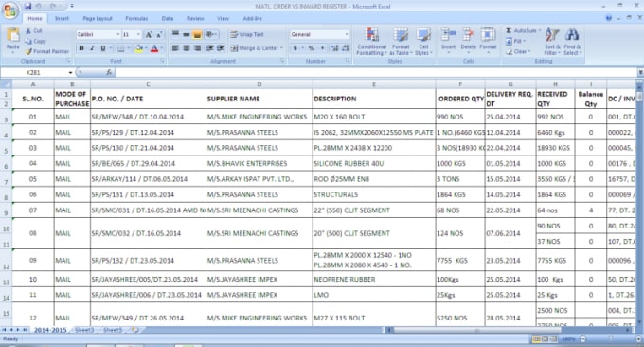This screenshot has width=644, height=347.
Task: Click the Copy command
Action: click(x=35, y=41)
